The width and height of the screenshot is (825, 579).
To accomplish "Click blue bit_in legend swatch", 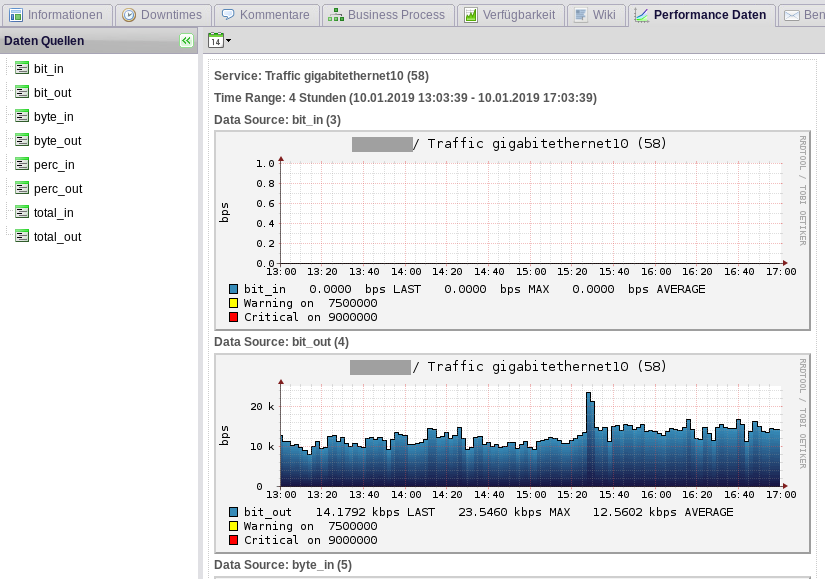I will (234, 289).
